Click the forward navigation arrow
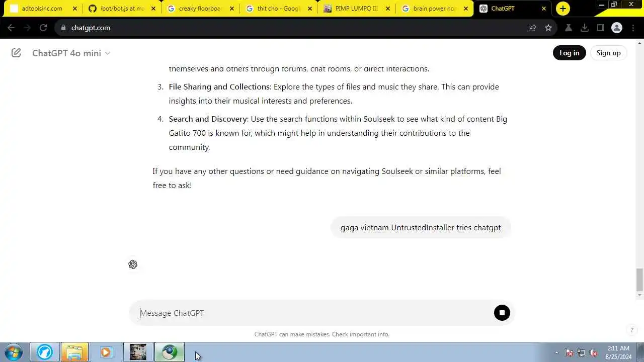644x362 pixels. pos(27,28)
